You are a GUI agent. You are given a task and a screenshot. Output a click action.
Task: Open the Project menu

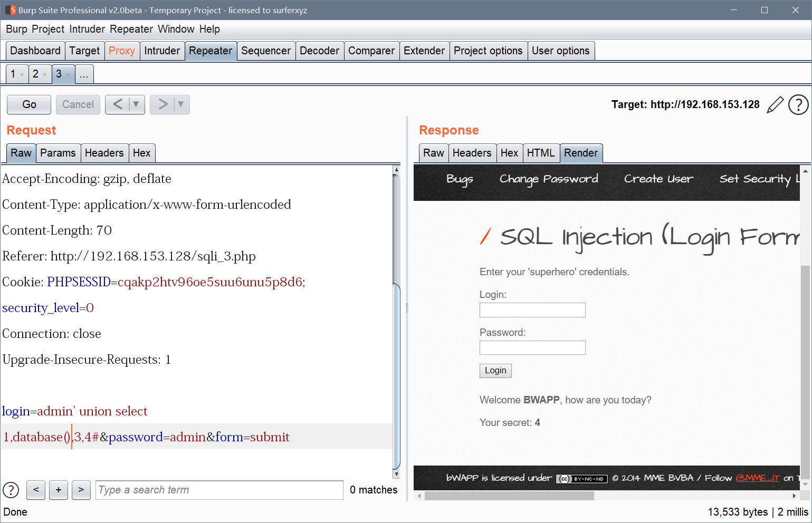[x=48, y=29]
